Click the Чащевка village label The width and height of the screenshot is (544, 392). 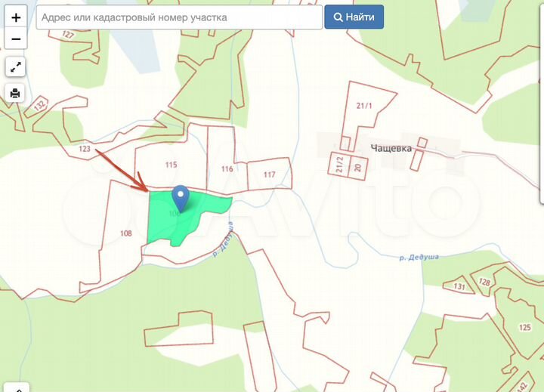[391, 148]
